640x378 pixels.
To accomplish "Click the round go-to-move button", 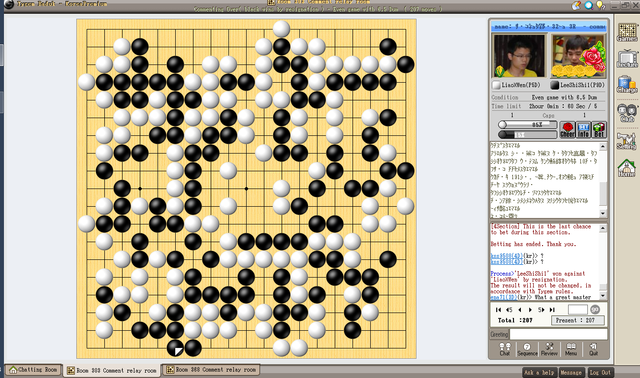I will [x=595, y=309].
